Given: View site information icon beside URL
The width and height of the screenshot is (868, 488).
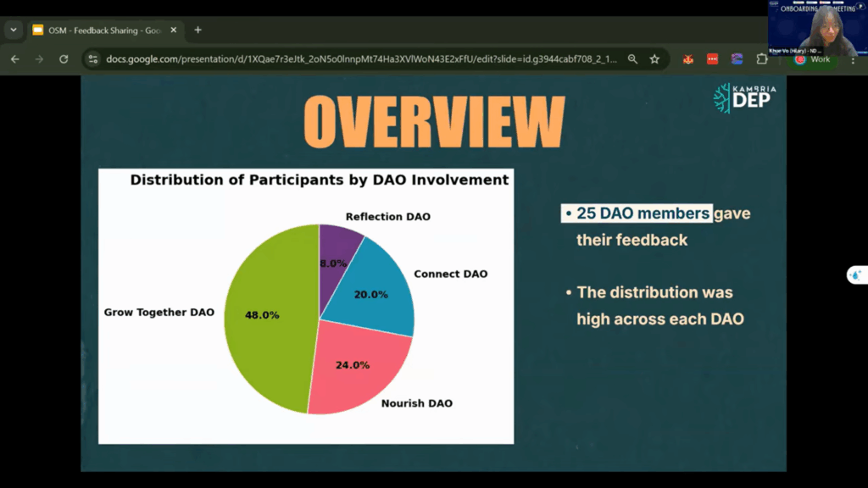Looking at the screenshot, I should 93,59.
